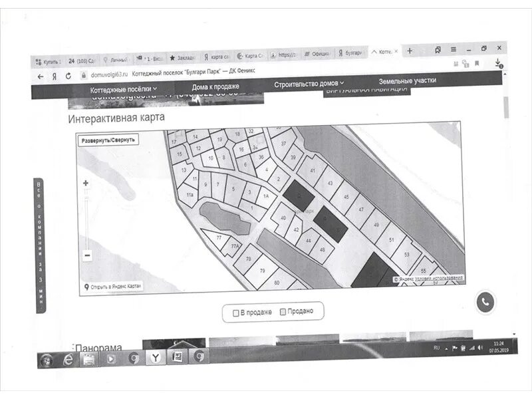Zoom out the map with the minus button
Image resolution: width=532 pixels, height=399 pixels.
[87, 255]
